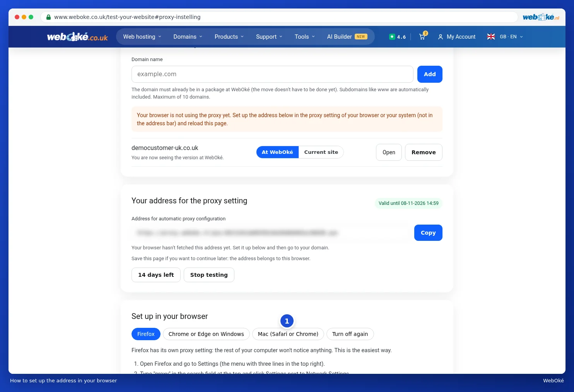This screenshot has width=574, height=392.
Task: Click the Stop testing button
Action: coord(209,275)
